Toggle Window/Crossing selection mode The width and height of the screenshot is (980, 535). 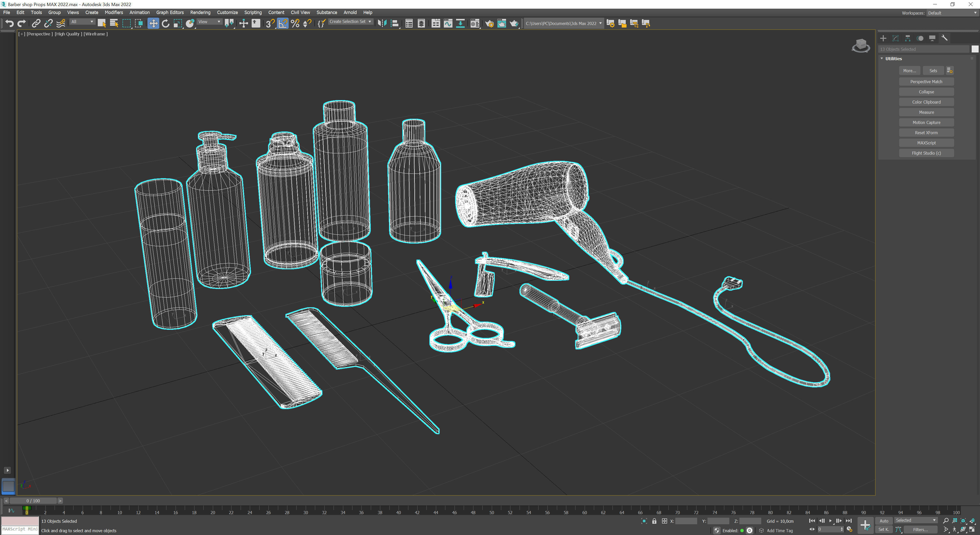(139, 23)
